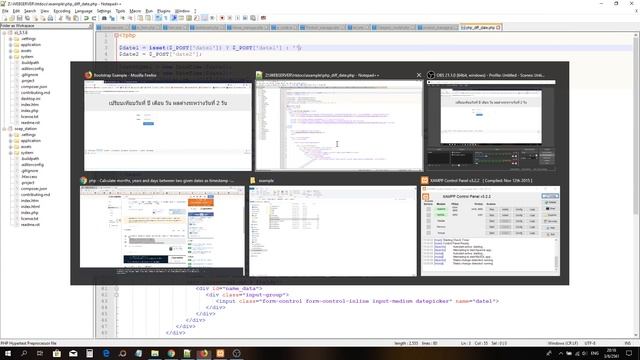The height and width of the screenshot is (360, 640).
Task: Expand the first system folder in tree
Action: click(10, 57)
